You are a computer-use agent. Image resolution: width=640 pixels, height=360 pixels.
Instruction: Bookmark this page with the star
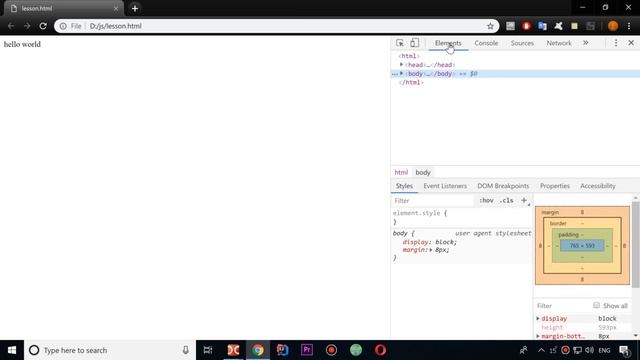tap(490, 26)
